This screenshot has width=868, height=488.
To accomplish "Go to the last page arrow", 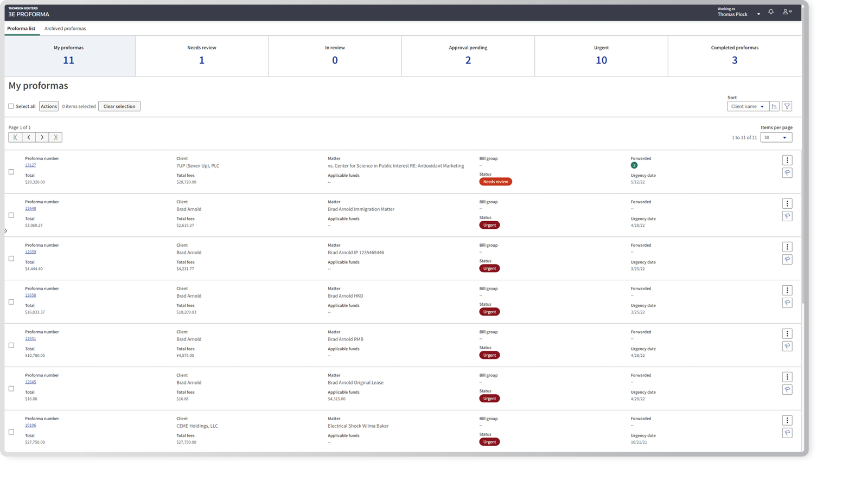I will [x=55, y=137].
